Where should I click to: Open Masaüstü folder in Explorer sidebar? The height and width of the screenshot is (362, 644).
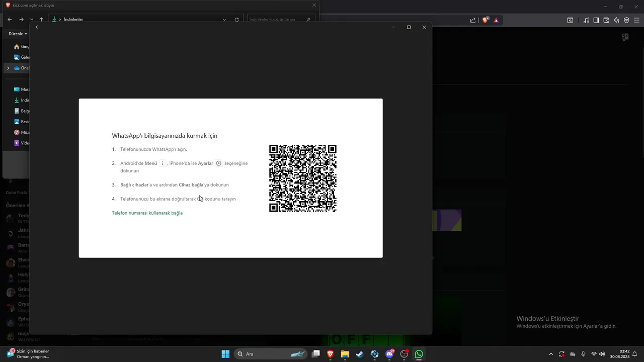21,89
